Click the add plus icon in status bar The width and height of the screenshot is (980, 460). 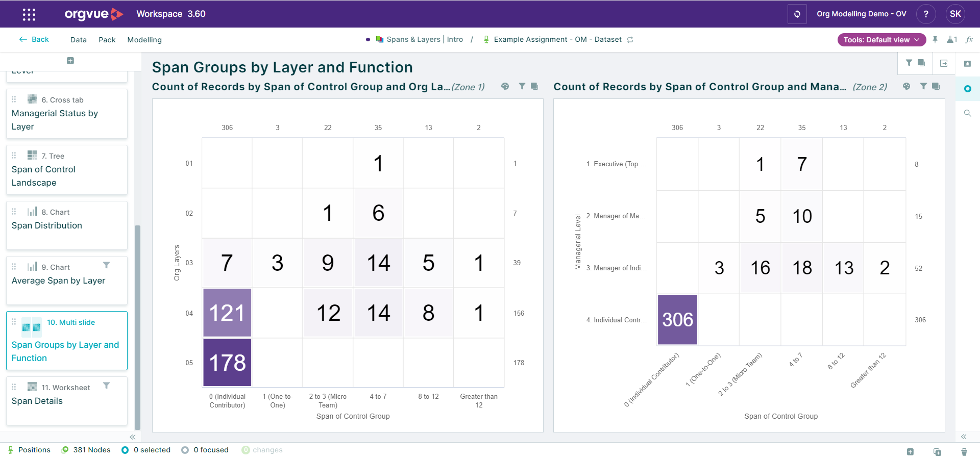(x=910, y=452)
